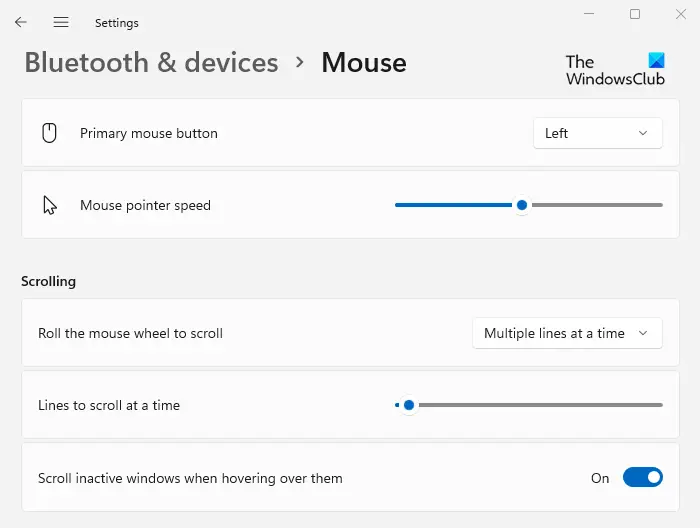Close the Settings window
The width and height of the screenshot is (700, 528).
683,14
